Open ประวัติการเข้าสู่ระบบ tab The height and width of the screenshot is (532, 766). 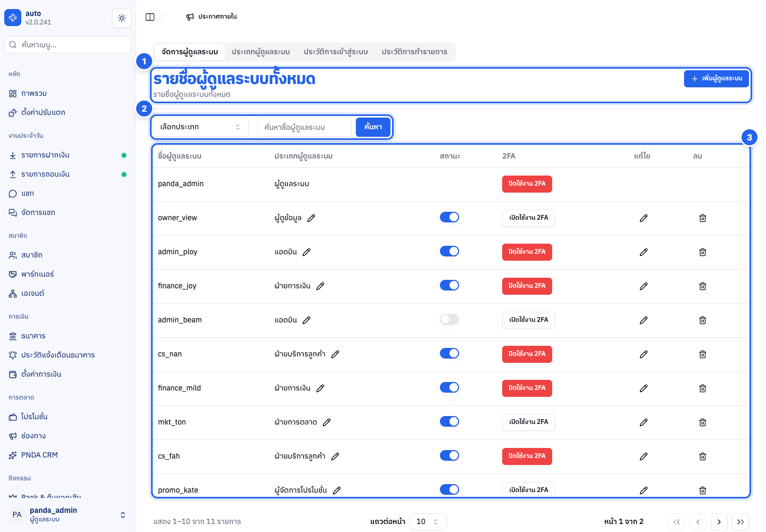pyautogui.click(x=336, y=52)
